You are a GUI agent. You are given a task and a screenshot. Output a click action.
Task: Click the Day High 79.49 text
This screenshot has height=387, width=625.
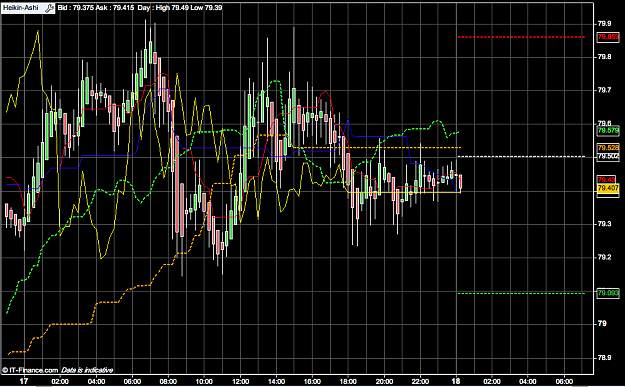163,8
